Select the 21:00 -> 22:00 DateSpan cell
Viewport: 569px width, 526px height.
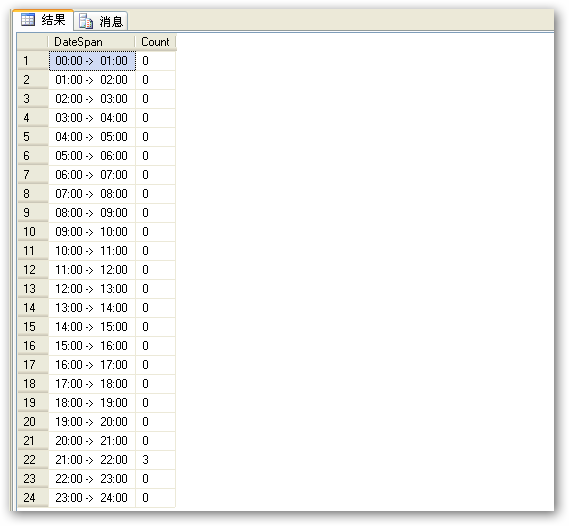tap(92, 460)
